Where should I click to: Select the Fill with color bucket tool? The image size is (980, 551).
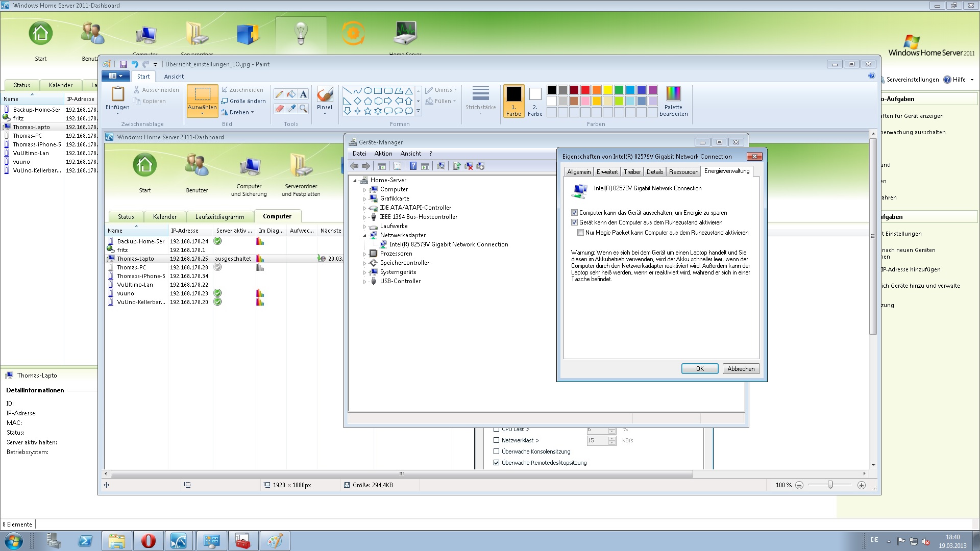point(291,94)
